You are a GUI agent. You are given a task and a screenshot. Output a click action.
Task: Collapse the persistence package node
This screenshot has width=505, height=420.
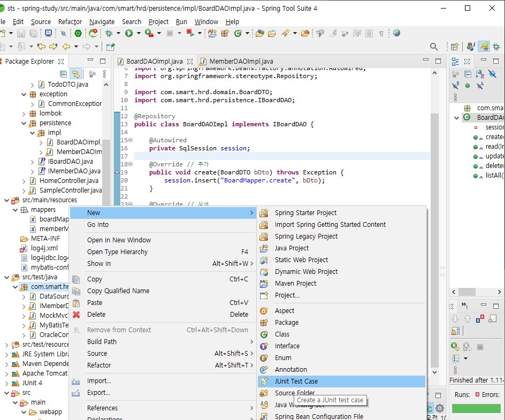24,124
